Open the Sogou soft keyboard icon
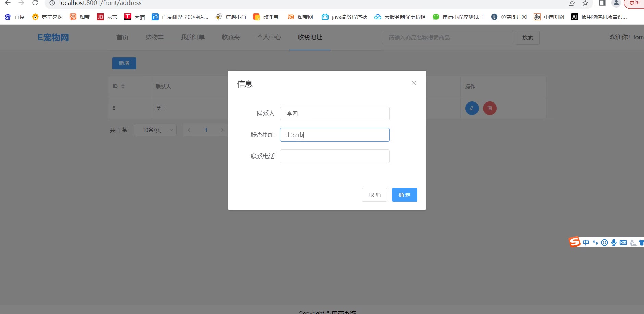The image size is (644, 314). (x=623, y=243)
